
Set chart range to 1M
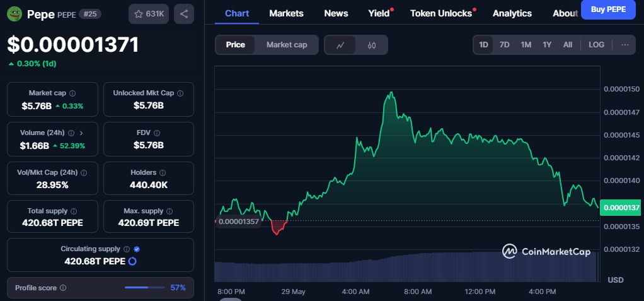tap(526, 45)
